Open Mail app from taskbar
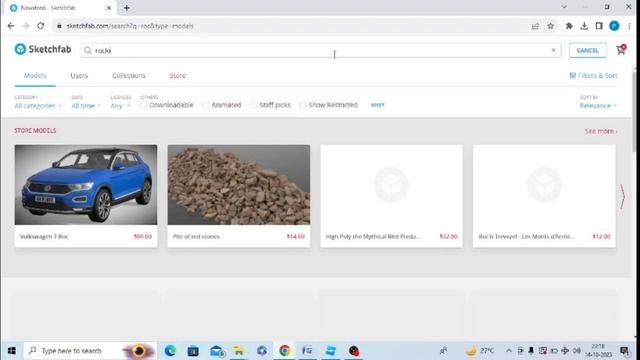Screen dimensions: 640x360 [217, 351]
